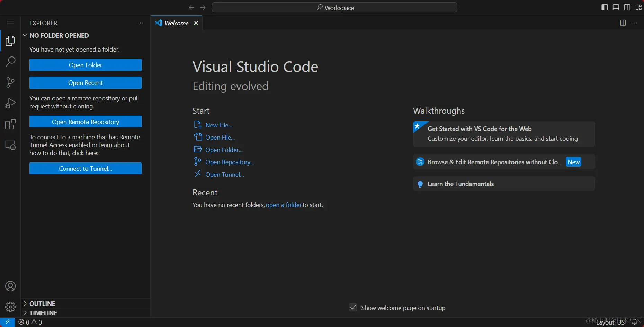This screenshot has width=644, height=327.
Task: Open the Manage gear menu
Action: click(x=10, y=307)
